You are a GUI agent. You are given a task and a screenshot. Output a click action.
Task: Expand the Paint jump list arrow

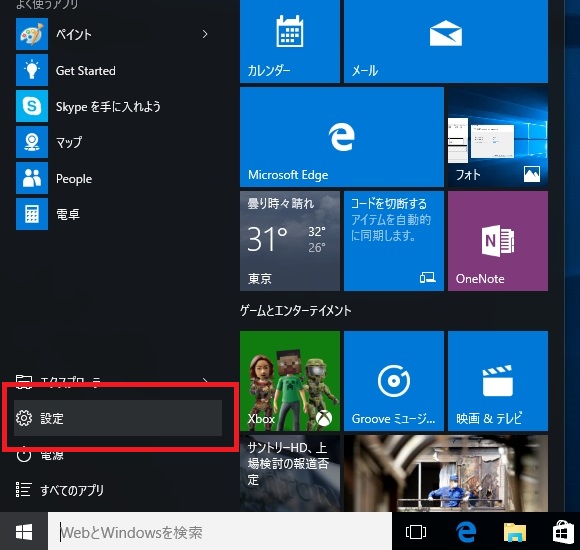pos(205,34)
